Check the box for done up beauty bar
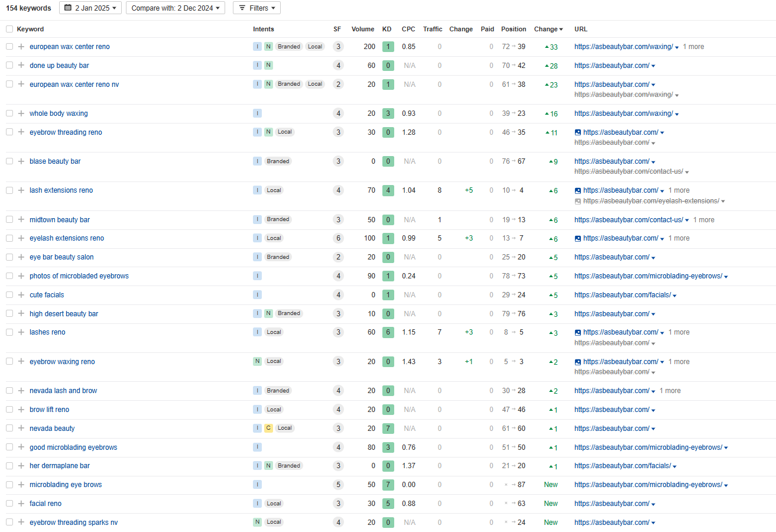Image resolution: width=776 pixels, height=532 pixels. point(9,66)
